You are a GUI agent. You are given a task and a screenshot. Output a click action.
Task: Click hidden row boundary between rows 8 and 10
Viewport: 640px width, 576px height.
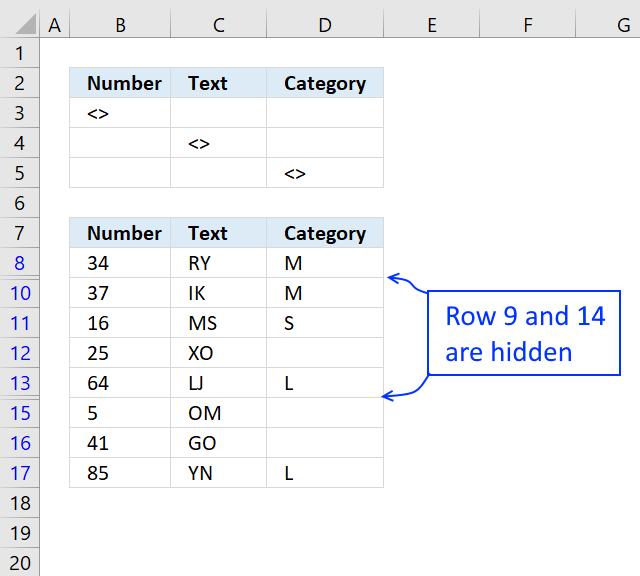pos(20,278)
